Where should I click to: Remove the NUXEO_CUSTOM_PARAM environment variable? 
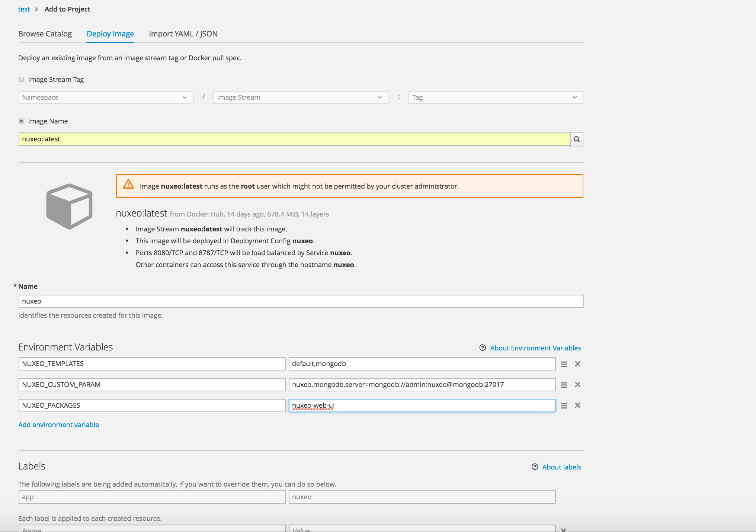tap(577, 385)
